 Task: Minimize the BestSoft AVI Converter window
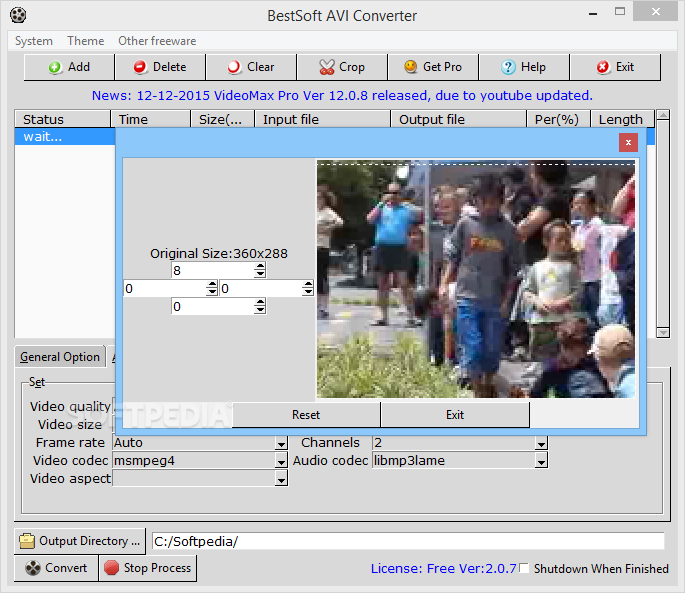[593, 13]
